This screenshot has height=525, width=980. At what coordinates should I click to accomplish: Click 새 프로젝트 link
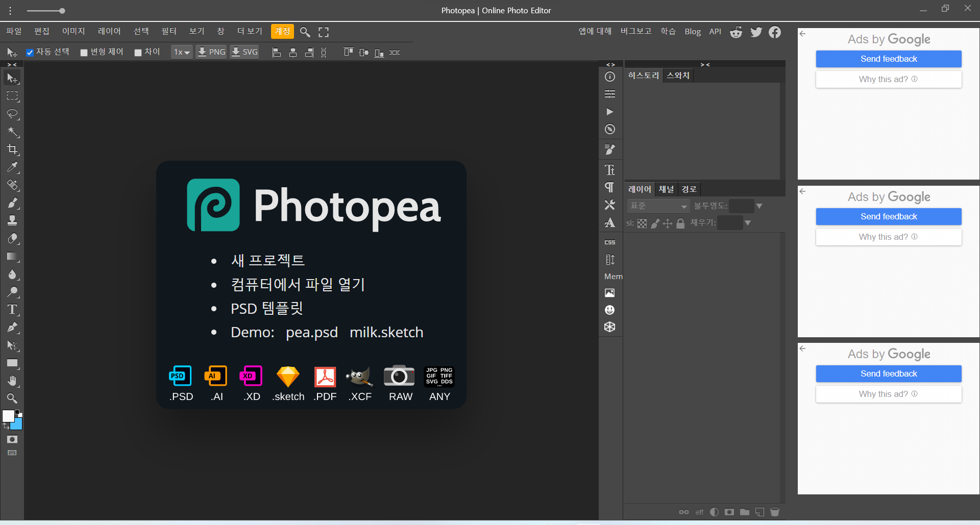pos(268,260)
